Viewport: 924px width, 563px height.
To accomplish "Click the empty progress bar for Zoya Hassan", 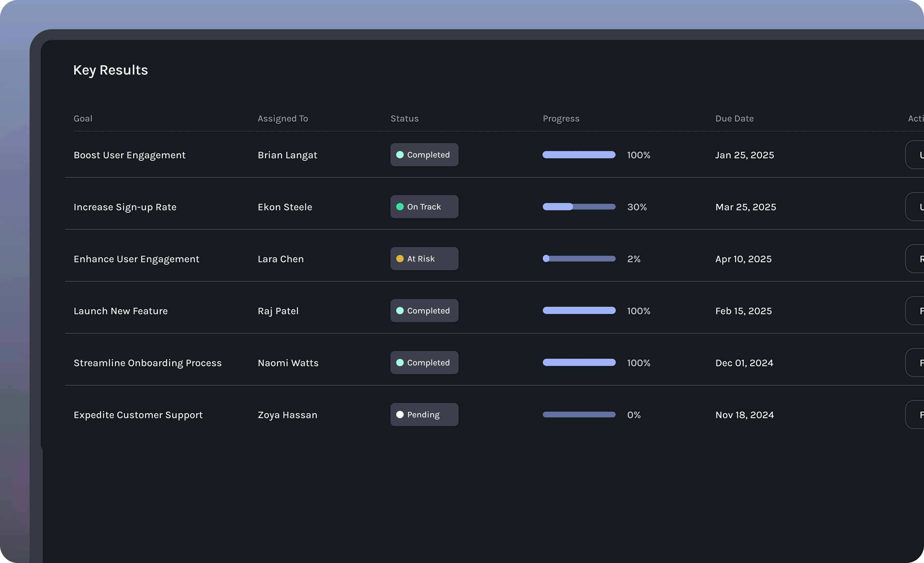I will [579, 415].
